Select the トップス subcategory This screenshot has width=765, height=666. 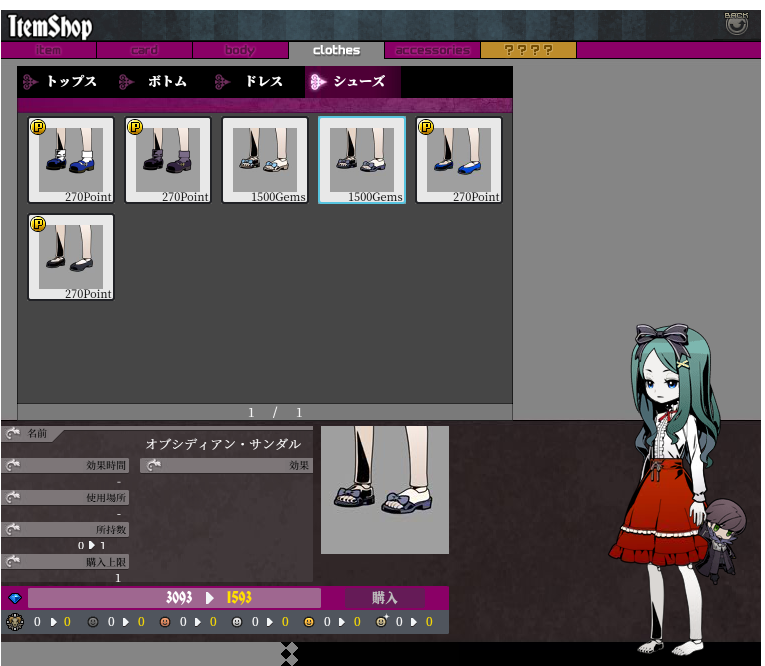62,82
